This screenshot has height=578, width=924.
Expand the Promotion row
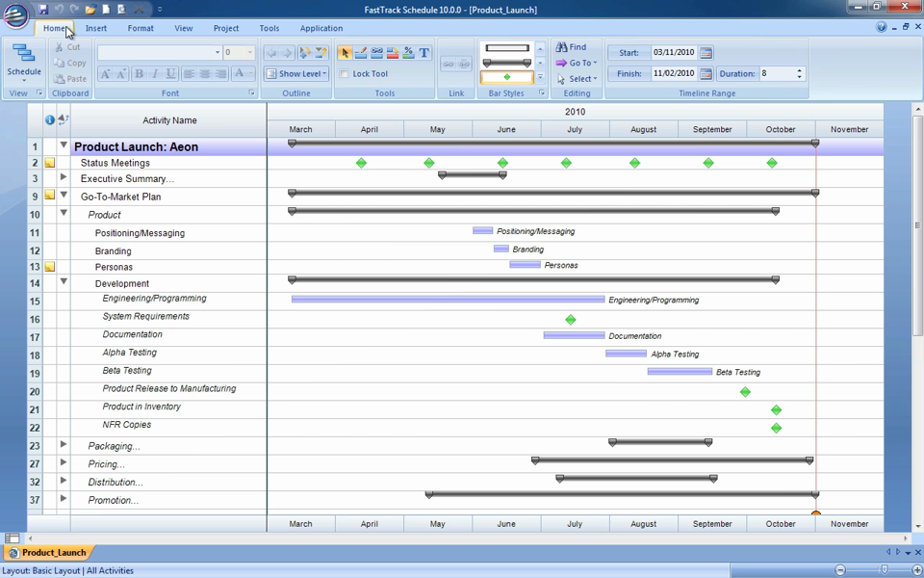click(64, 498)
